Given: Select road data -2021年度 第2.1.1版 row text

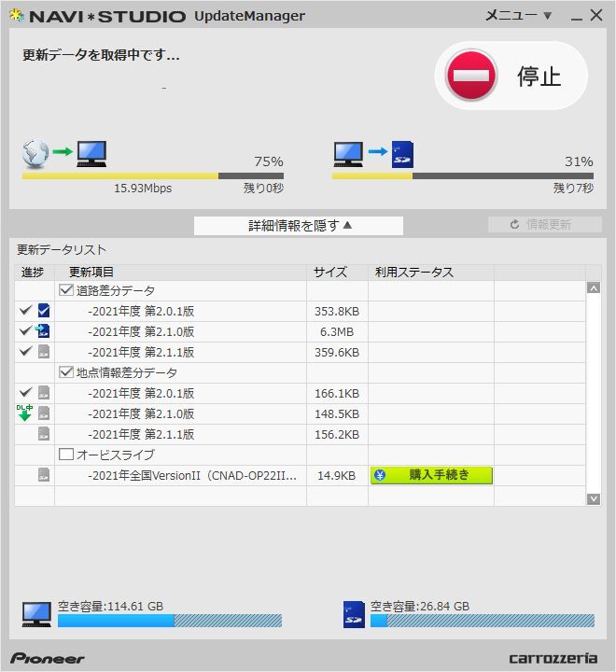Looking at the screenshot, I should pyautogui.click(x=141, y=352).
